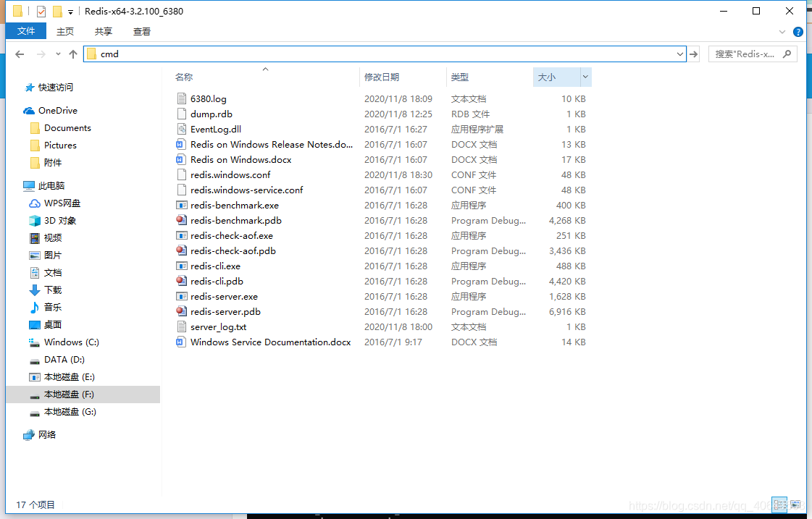The width and height of the screenshot is (812, 519).
Task: Click the properties checkmark in title bar
Action: point(41,11)
